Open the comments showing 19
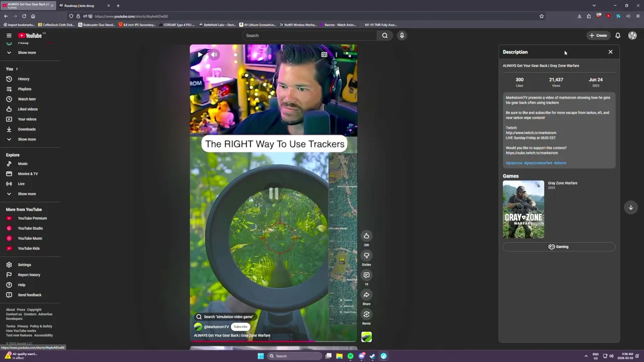The image size is (644, 362). pos(366,275)
